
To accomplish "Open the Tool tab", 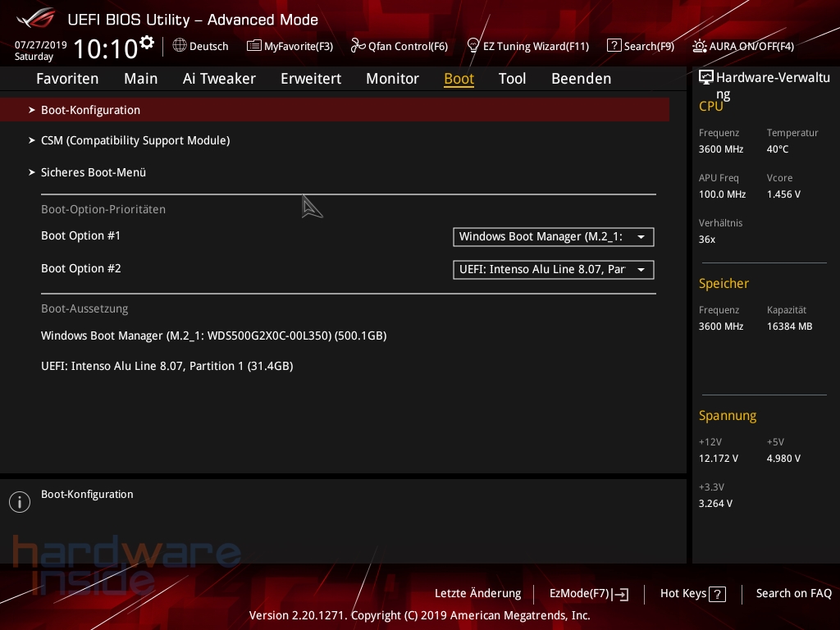I will click(512, 79).
